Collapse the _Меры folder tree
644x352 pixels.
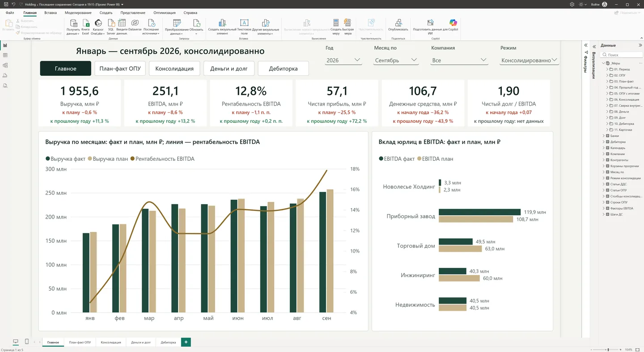click(603, 63)
